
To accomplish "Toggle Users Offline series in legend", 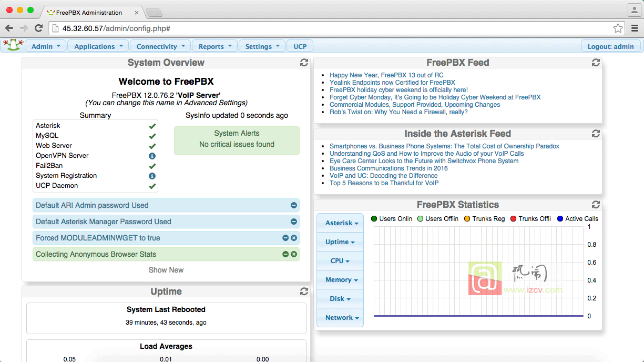I will pyautogui.click(x=438, y=218).
